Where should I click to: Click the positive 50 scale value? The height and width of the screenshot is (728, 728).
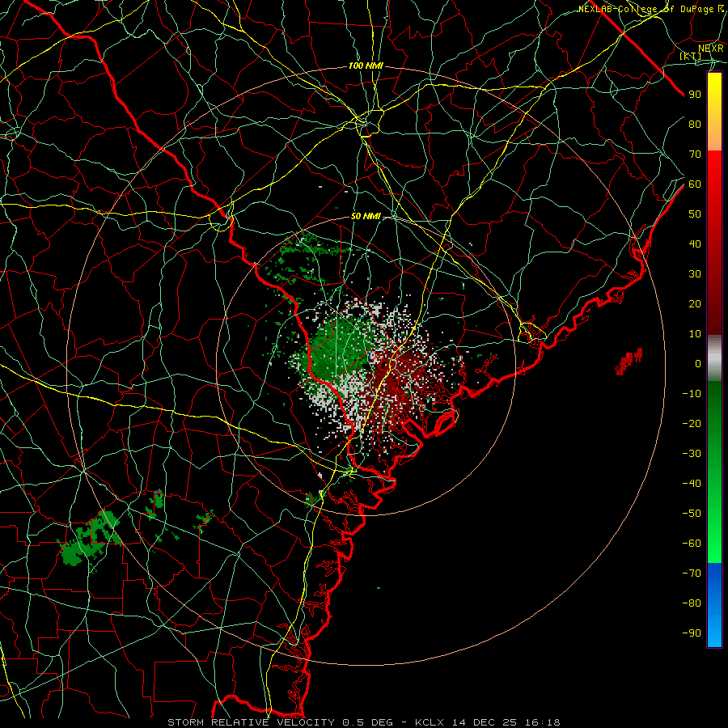(x=695, y=214)
